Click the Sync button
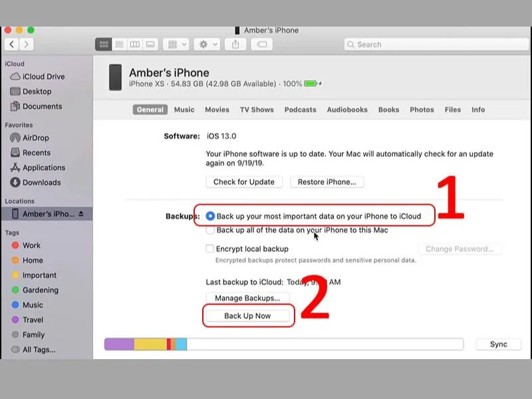The width and height of the screenshot is (532, 399). [498, 344]
